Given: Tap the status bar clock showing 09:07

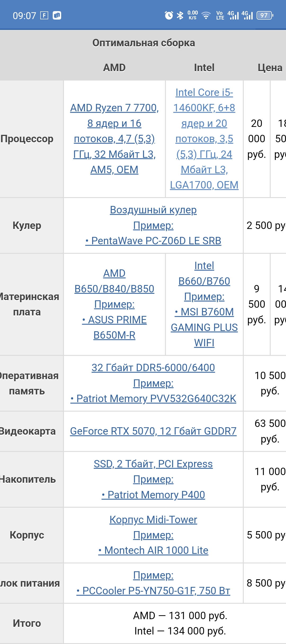Looking at the screenshot, I should click(x=24, y=16).
